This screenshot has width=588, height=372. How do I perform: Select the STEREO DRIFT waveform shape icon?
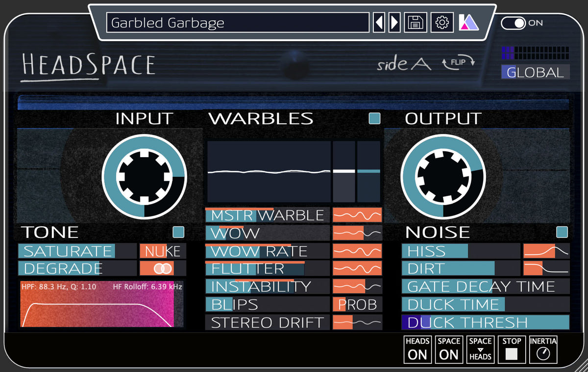357,322
